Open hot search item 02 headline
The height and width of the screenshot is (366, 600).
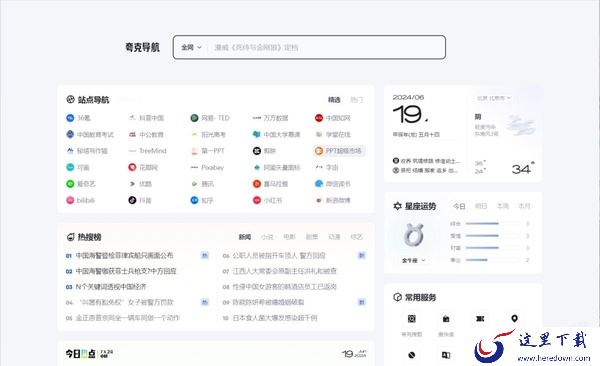[x=126, y=271]
